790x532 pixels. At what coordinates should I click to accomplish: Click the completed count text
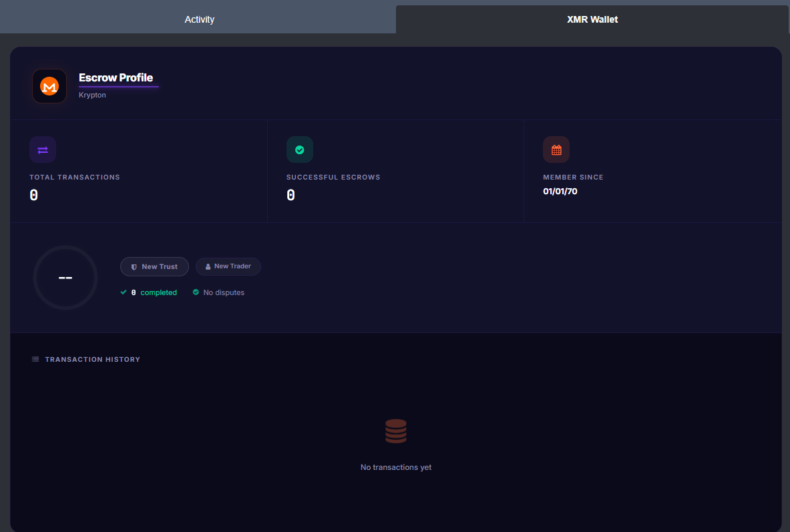(154, 292)
